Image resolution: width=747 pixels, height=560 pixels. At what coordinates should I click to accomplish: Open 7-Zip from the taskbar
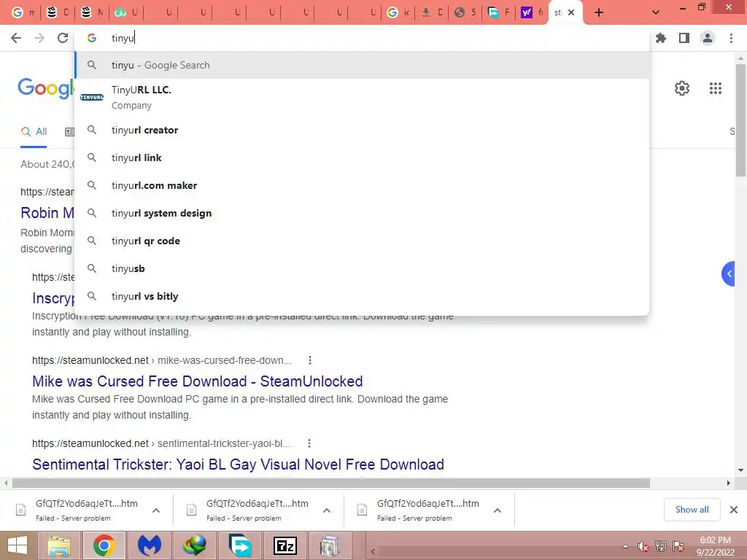285,545
